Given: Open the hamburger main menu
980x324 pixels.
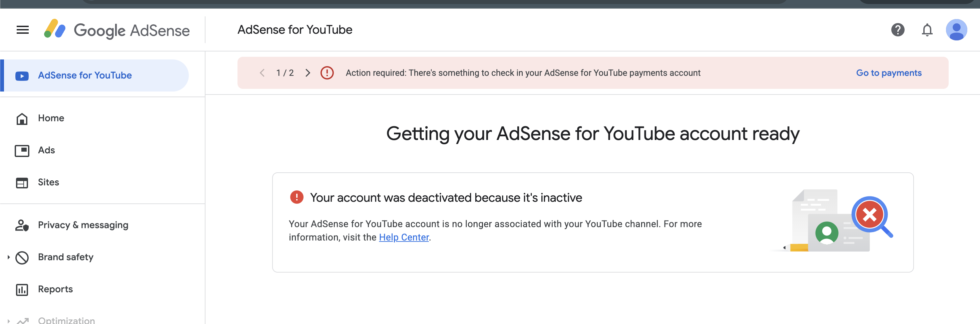Looking at the screenshot, I should click(x=22, y=30).
